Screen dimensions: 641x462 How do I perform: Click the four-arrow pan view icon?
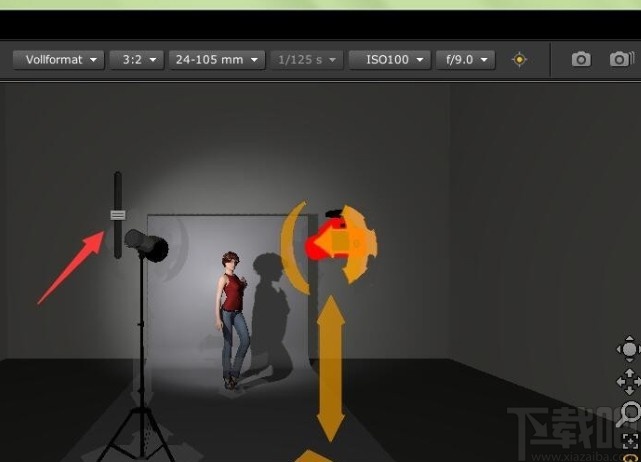[629, 381]
